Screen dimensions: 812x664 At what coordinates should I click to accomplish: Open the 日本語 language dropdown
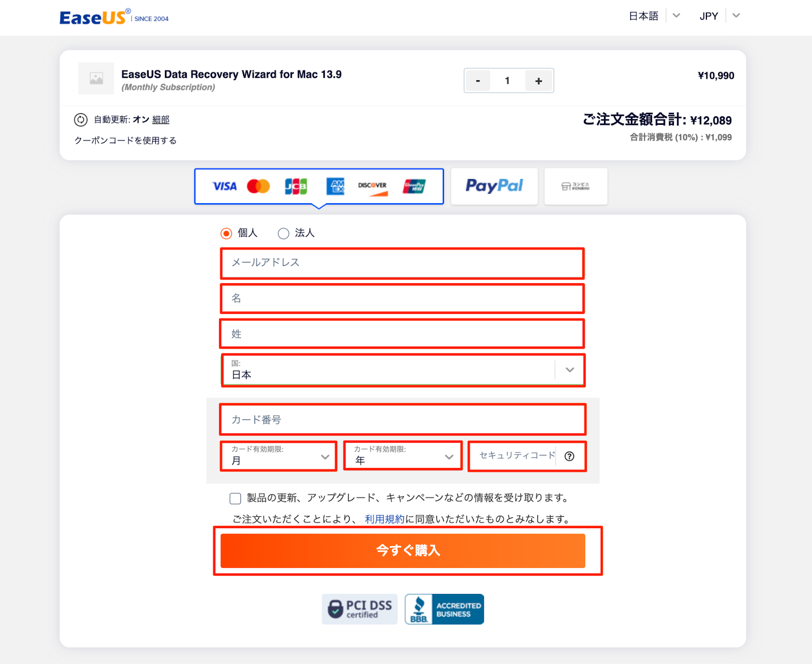[x=654, y=16]
